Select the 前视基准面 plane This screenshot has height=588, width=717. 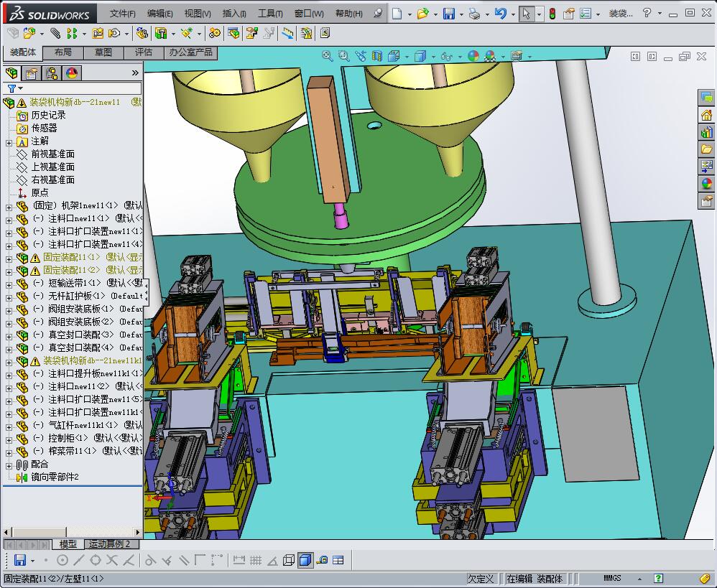[x=52, y=154]
